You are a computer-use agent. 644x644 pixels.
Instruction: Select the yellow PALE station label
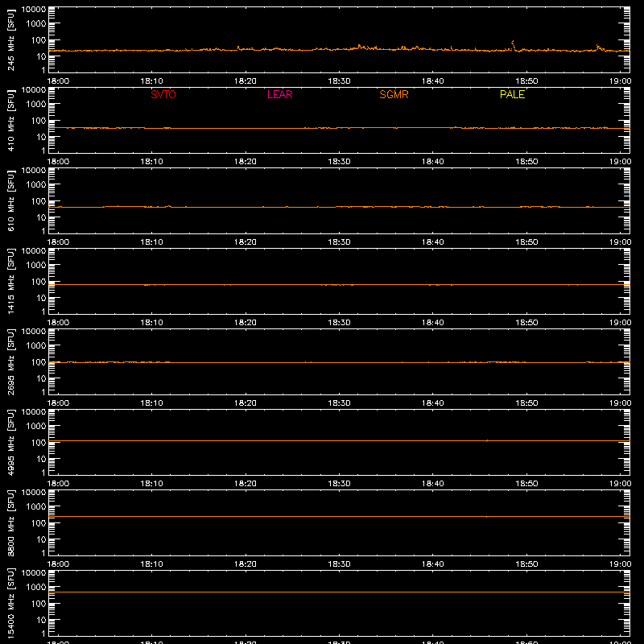click(512, 94)
